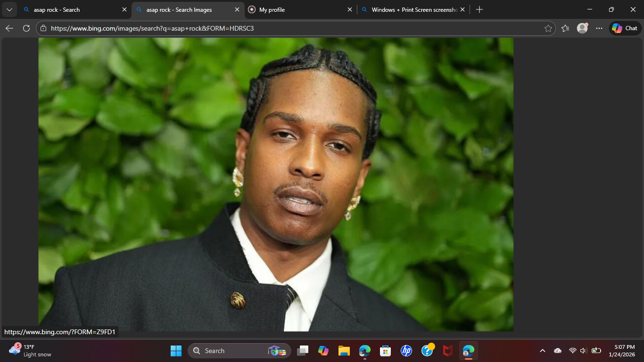
Task: Open browser settings via the ellipsis menu
Action: 599,28
